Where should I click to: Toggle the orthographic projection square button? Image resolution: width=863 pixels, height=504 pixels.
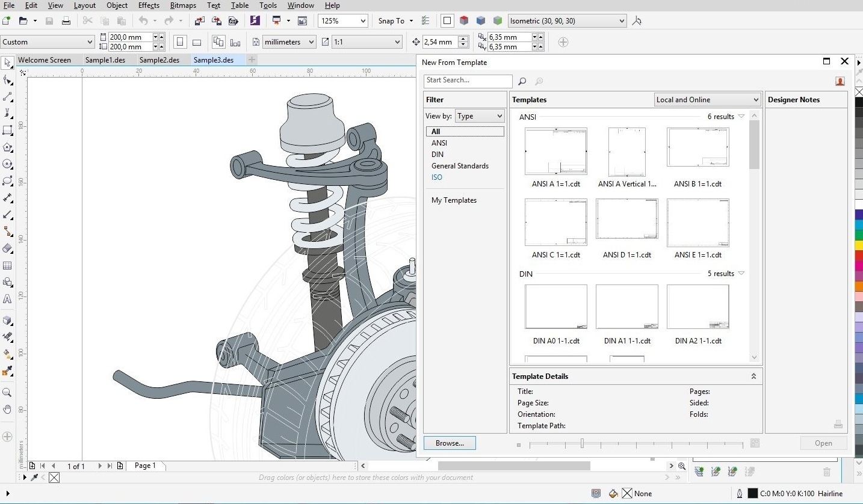447,20
